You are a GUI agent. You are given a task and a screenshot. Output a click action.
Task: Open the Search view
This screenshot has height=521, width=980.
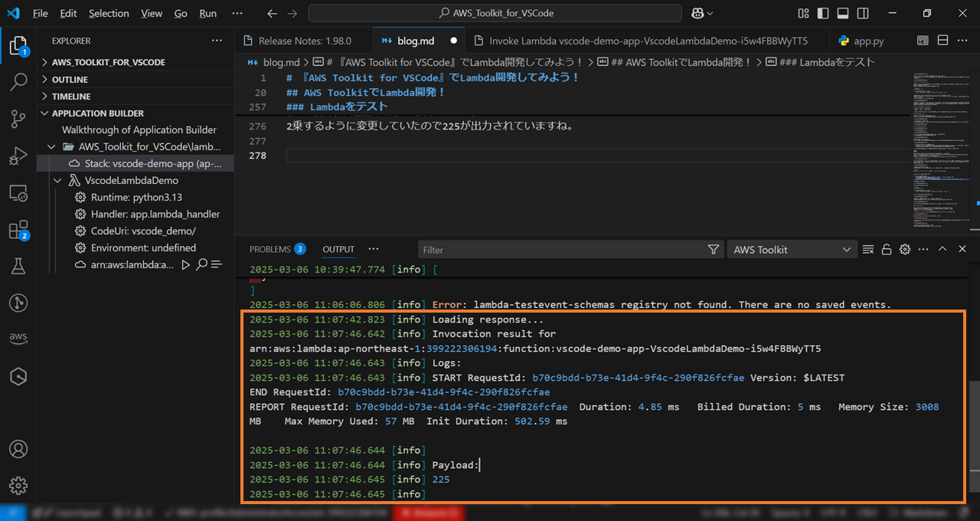pyautogui.click(x=18, y=81)
